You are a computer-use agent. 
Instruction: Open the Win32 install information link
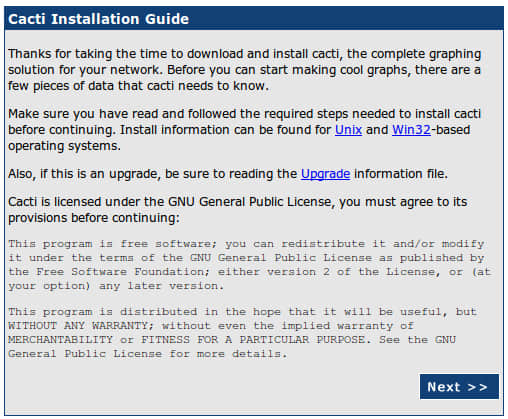coord(411,130)
